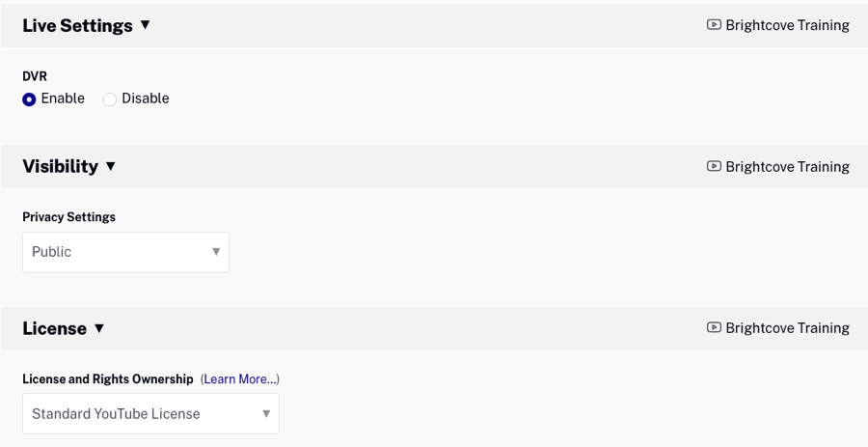The width and height of the screenshot is (868, 447).
Task: Open Brightcove Training link in Live Settings
Action: tap(787, 25)
